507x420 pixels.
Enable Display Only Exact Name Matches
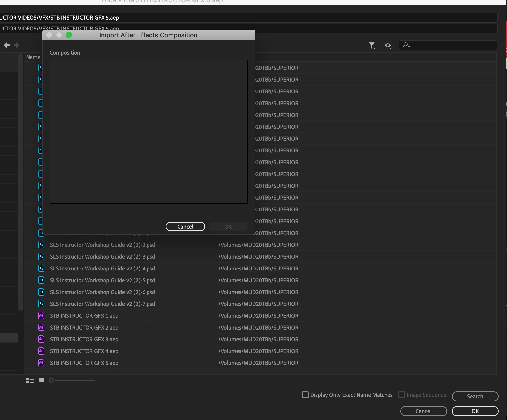[305, 395]
